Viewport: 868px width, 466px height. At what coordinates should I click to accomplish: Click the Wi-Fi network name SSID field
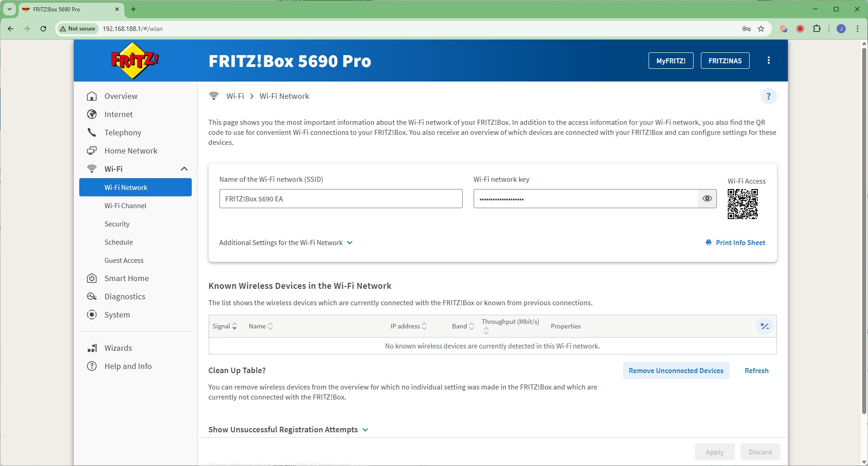coord(341,199)
